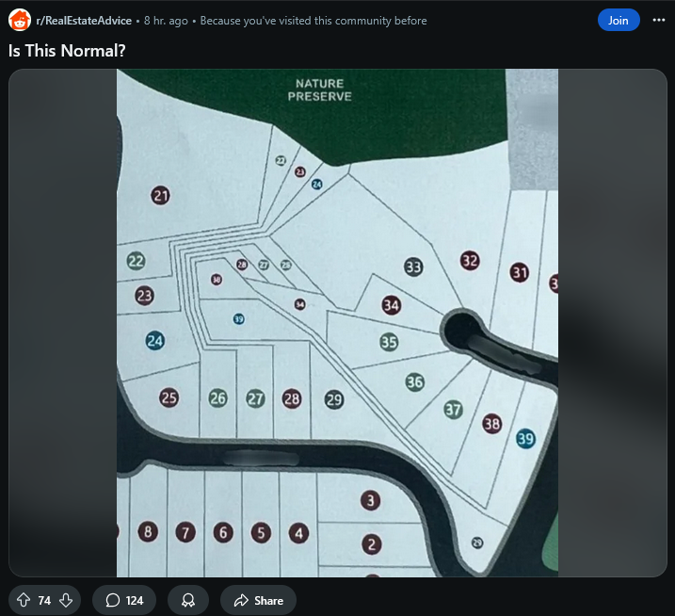This screenshot has height=616, width=675.
Task: Give an award to this post
Action: point(188,600)
